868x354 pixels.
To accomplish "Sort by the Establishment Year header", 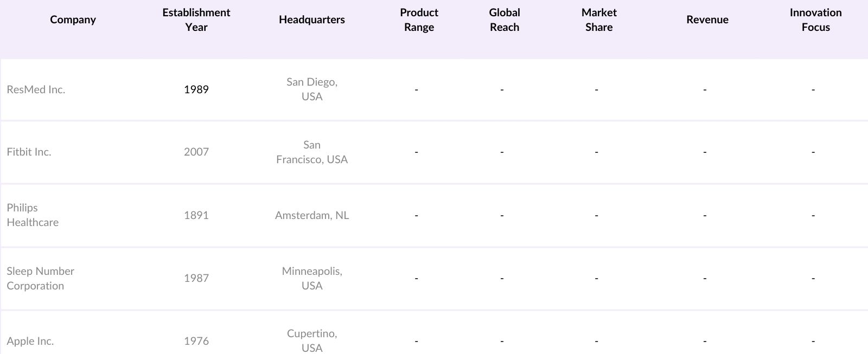I will 196,20.
